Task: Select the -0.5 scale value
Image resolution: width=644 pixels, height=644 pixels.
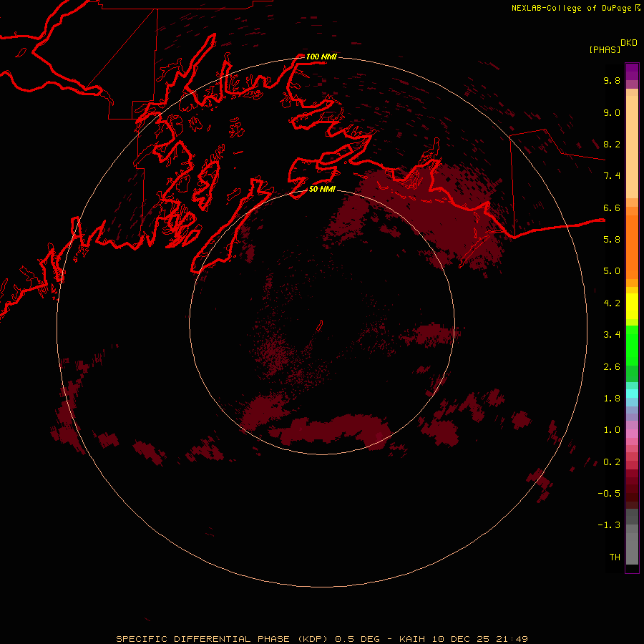Action: tap(609, 494)
